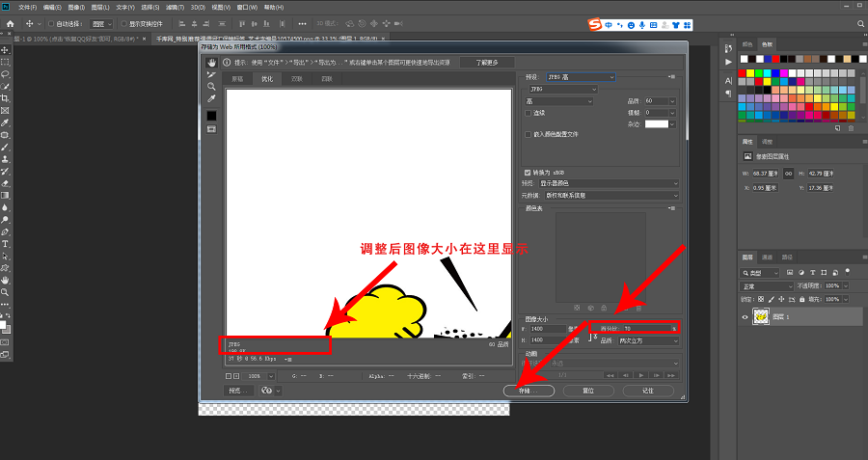Viewport: 868px width, 460px height.
Task: Select the Type tool in main toolbar
Action: 6,244
